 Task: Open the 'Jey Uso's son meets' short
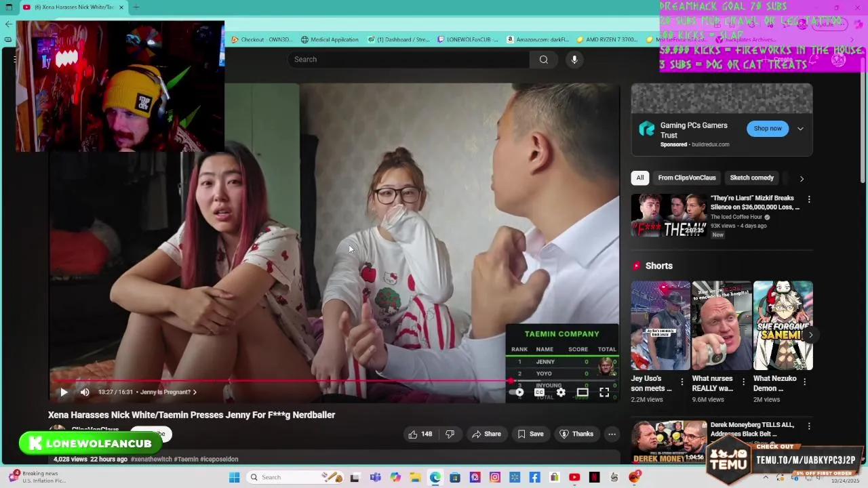pos(660,325)
